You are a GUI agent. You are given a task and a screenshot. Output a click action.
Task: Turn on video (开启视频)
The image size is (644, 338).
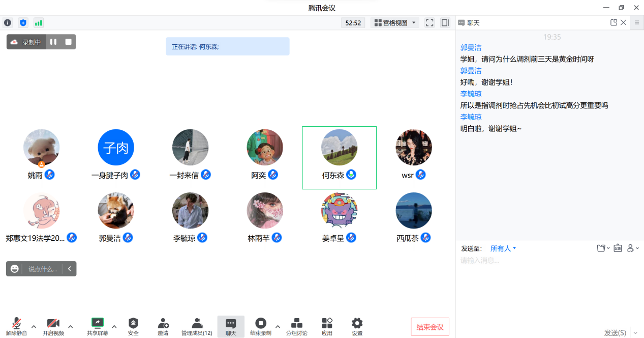coord(53,326)
